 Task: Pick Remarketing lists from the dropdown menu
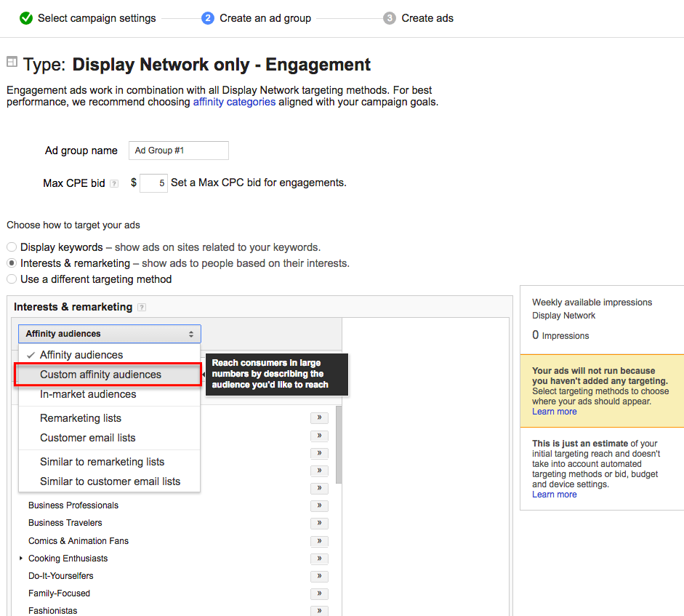pos(81,418)
